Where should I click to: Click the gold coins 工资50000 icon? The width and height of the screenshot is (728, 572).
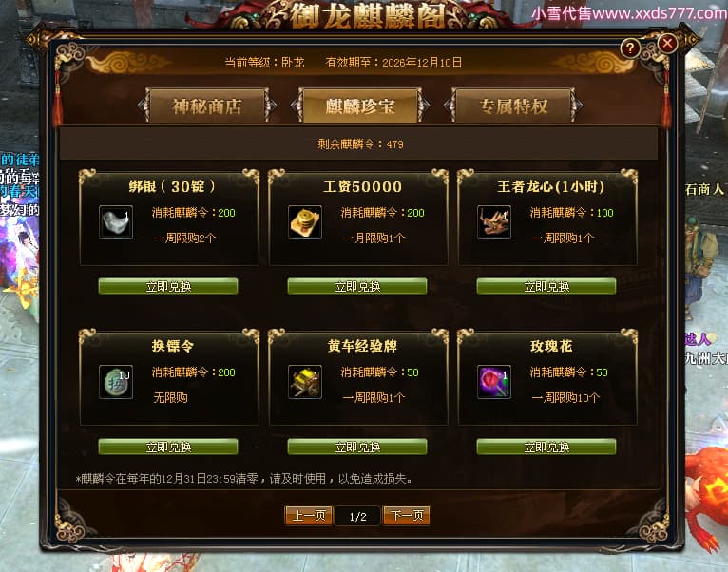(305, 222)
